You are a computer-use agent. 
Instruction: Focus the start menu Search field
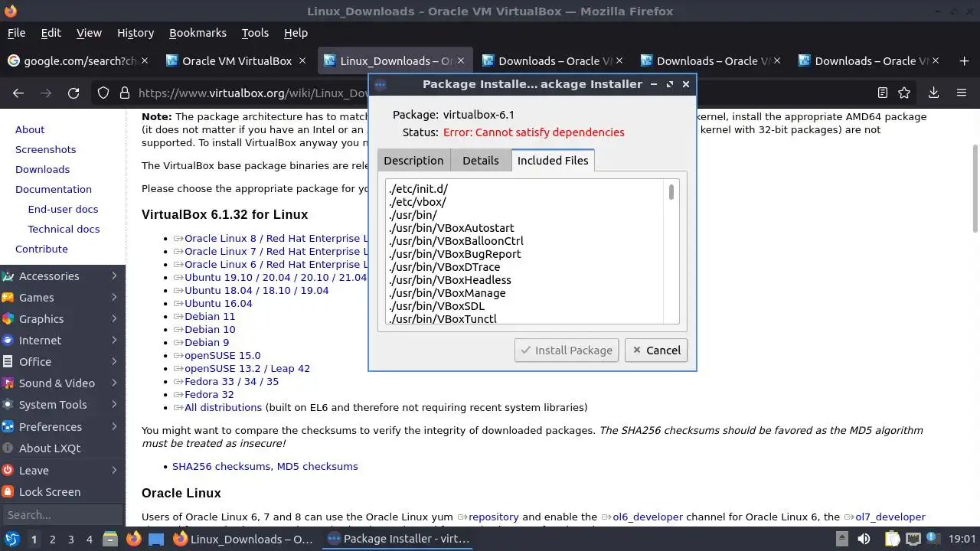click(x=61, y=514)
